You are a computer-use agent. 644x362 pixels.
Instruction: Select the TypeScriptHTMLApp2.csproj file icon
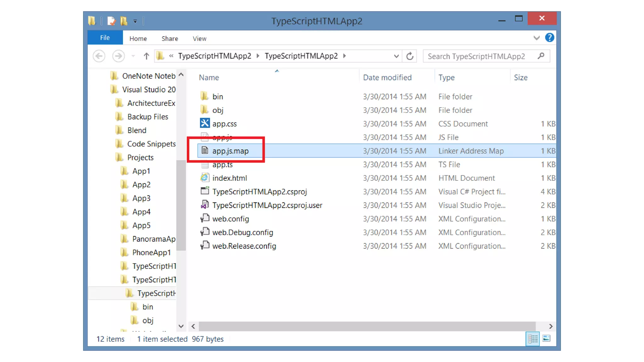point(205,191)
